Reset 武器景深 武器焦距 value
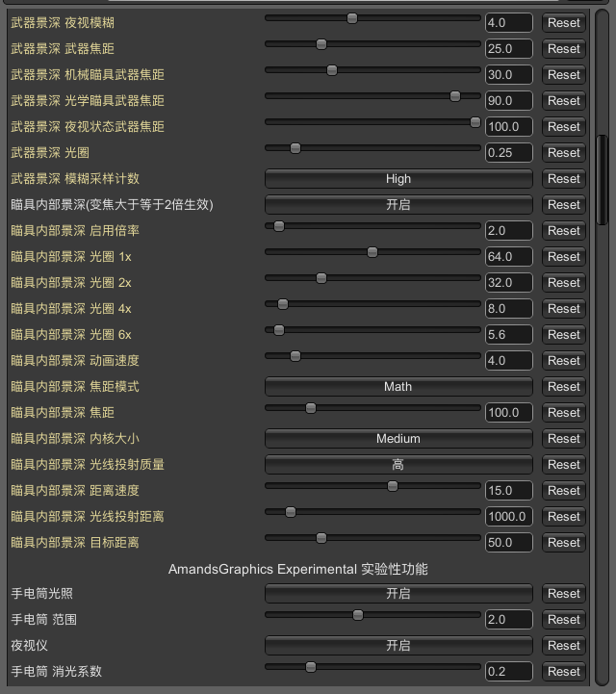Screen dimensions: 616x694 [564, 49]
